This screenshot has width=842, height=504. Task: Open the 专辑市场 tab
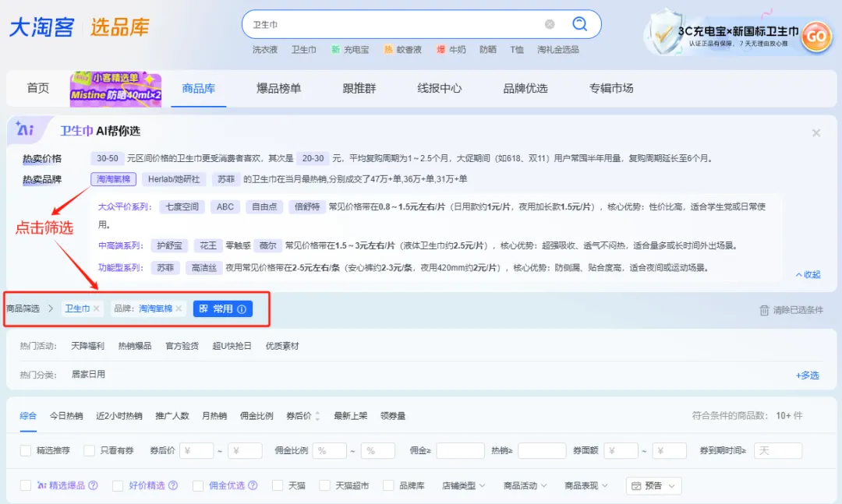point(611,89)
